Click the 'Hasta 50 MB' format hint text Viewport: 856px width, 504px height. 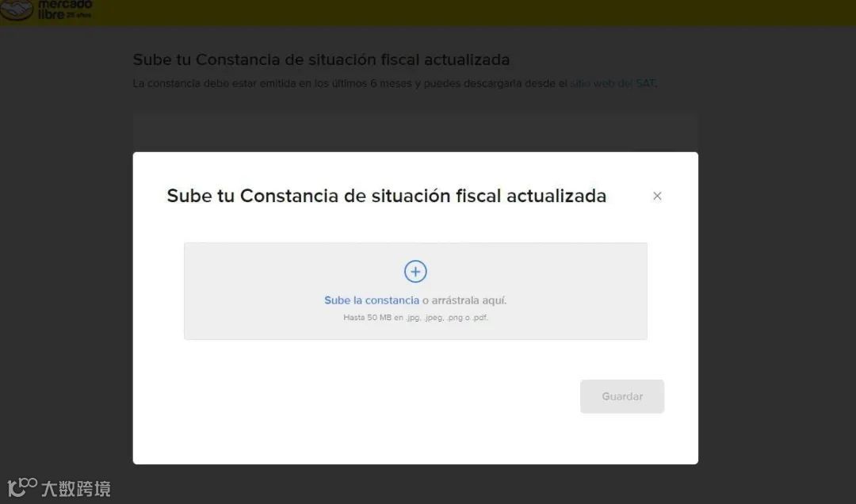tap(415, 317)
